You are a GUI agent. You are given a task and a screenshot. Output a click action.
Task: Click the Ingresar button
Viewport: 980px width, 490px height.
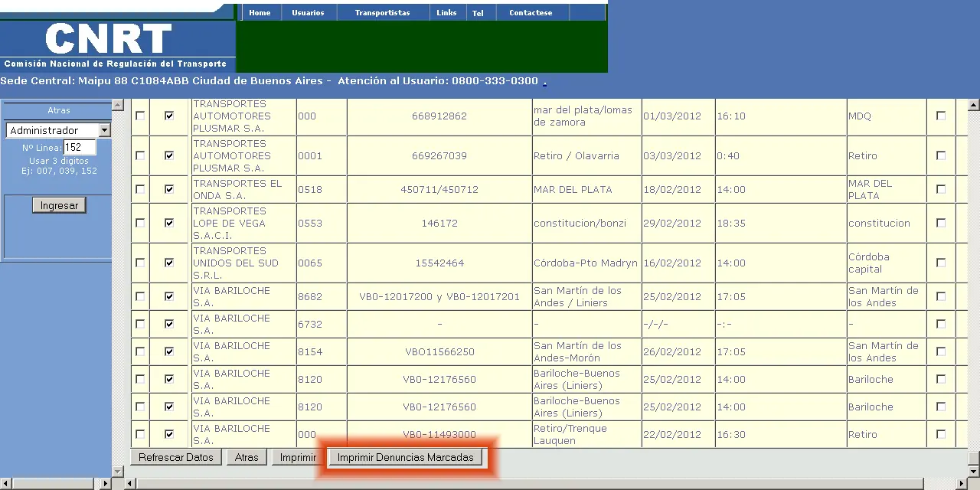click(59, 205)
